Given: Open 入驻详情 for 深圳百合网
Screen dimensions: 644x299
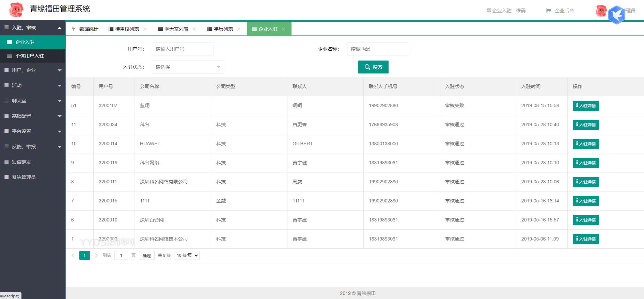Looking at the screenshot, I should (x=586, y=220).
